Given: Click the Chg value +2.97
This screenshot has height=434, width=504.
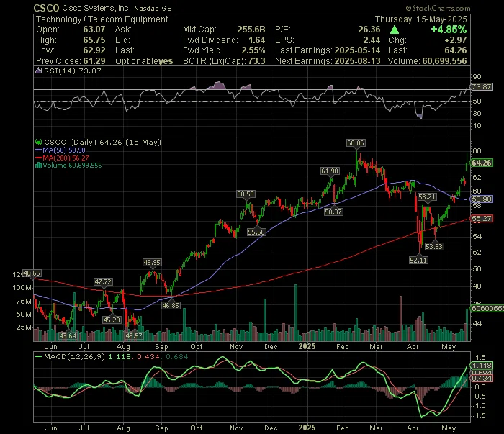Looking at the screenshot, I should 456,40.
